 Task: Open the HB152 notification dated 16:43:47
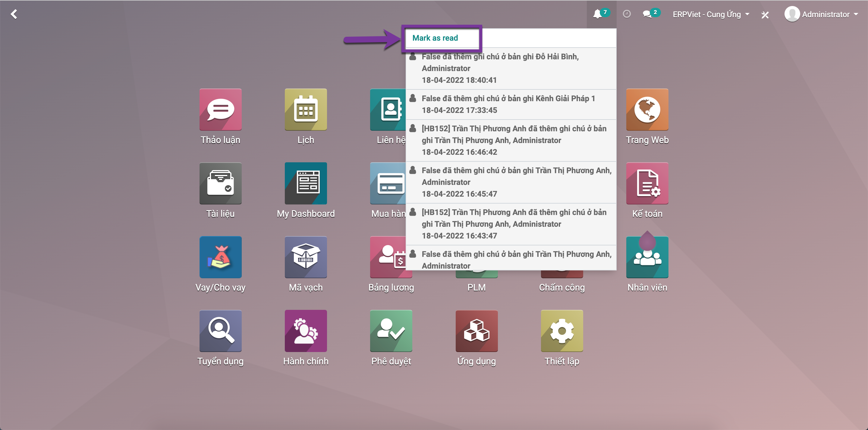511,224
